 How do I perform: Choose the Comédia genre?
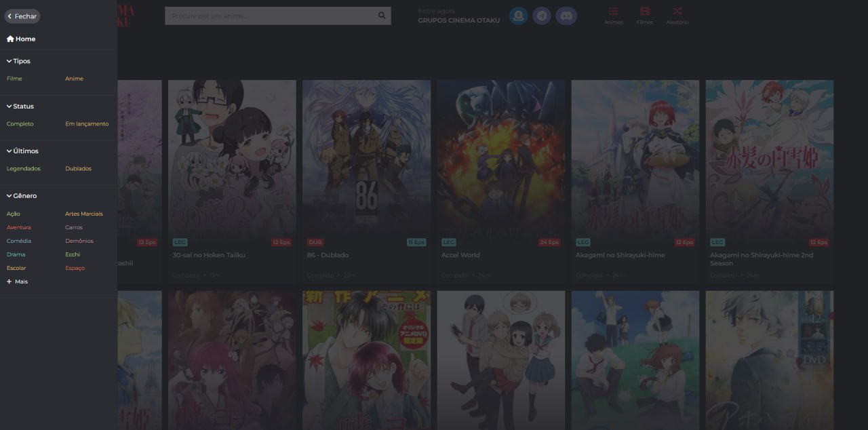[19, 241]
